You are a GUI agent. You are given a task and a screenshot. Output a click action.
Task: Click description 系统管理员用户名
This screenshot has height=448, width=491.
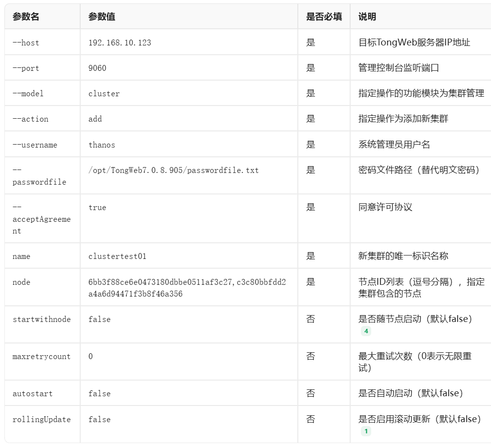pyautogui.click(x=394, y=144)
